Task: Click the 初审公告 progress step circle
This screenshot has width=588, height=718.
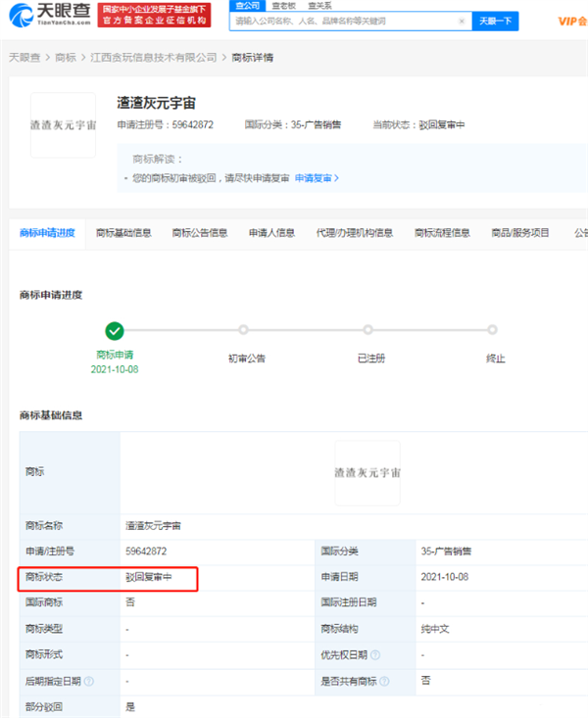Action: [243, 330]
